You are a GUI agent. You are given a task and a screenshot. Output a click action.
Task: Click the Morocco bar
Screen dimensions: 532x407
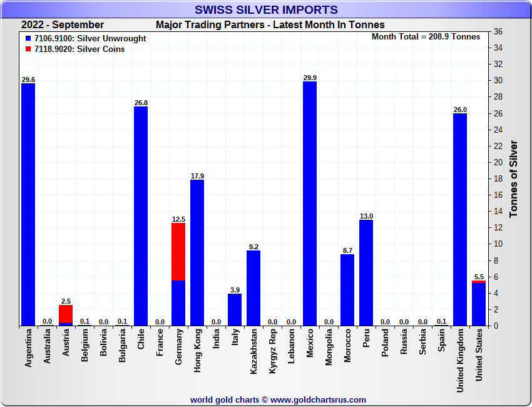click(x=347, y=291)
